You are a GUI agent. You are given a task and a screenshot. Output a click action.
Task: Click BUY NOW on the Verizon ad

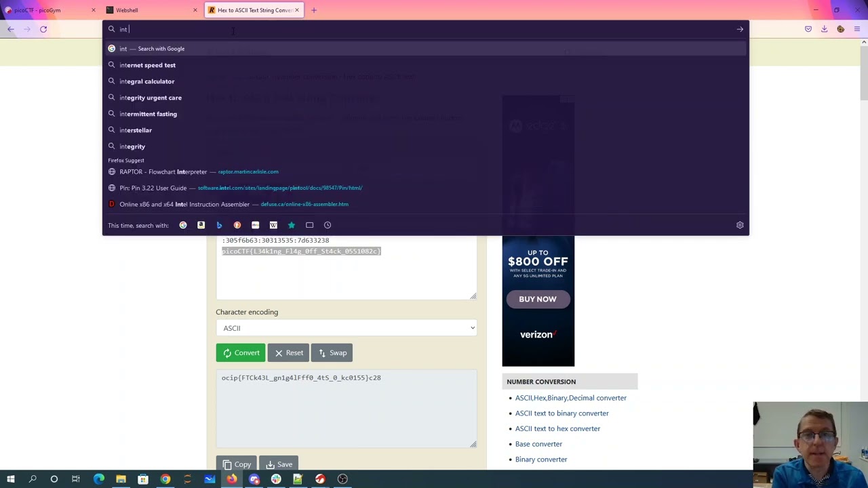click(538, 299)
